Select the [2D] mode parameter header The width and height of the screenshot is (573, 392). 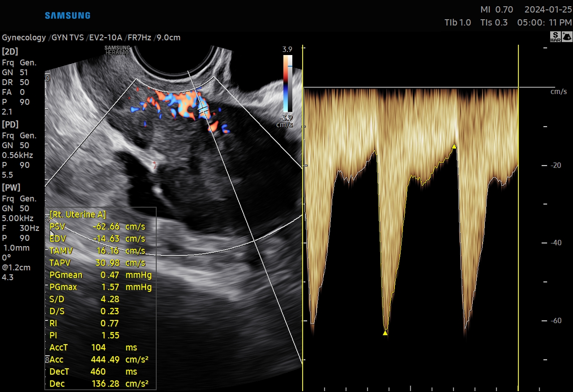10,51
